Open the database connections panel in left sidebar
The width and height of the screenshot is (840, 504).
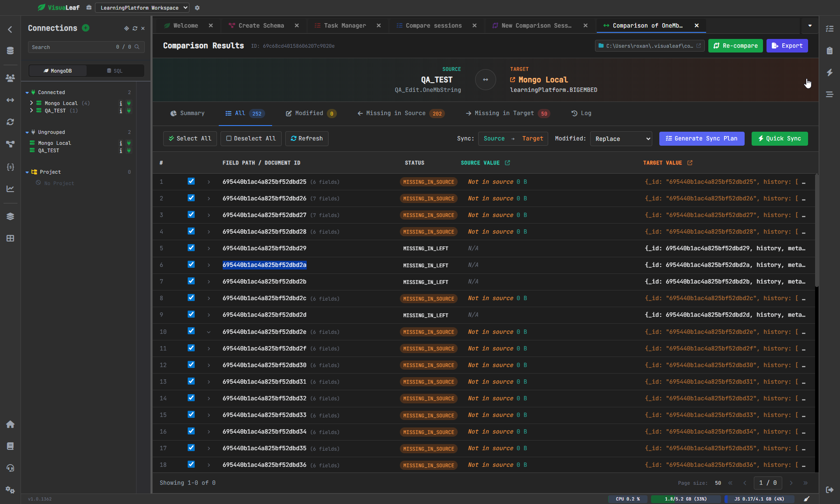pos(10,50)
